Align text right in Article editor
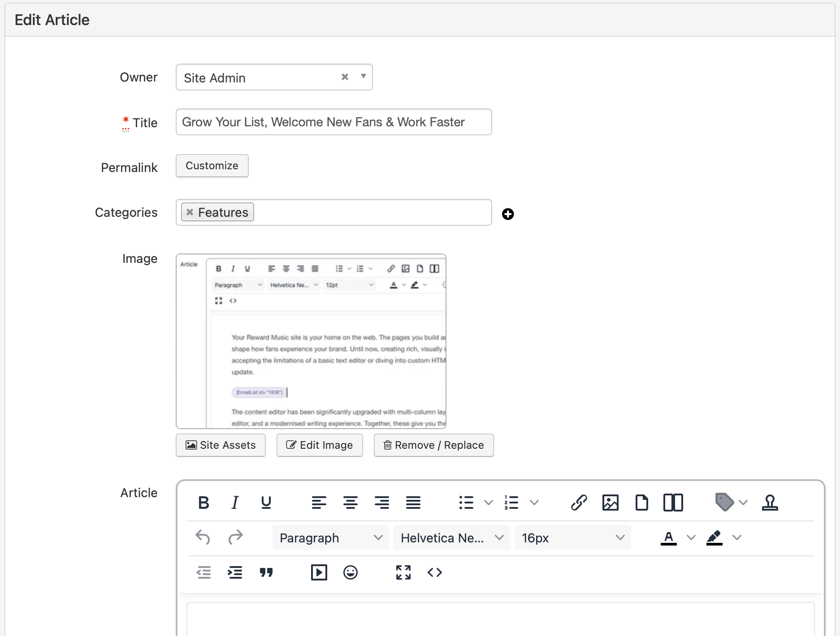Image resolution: width=840 pixels, height=636 pixels. tap(382, 503)
